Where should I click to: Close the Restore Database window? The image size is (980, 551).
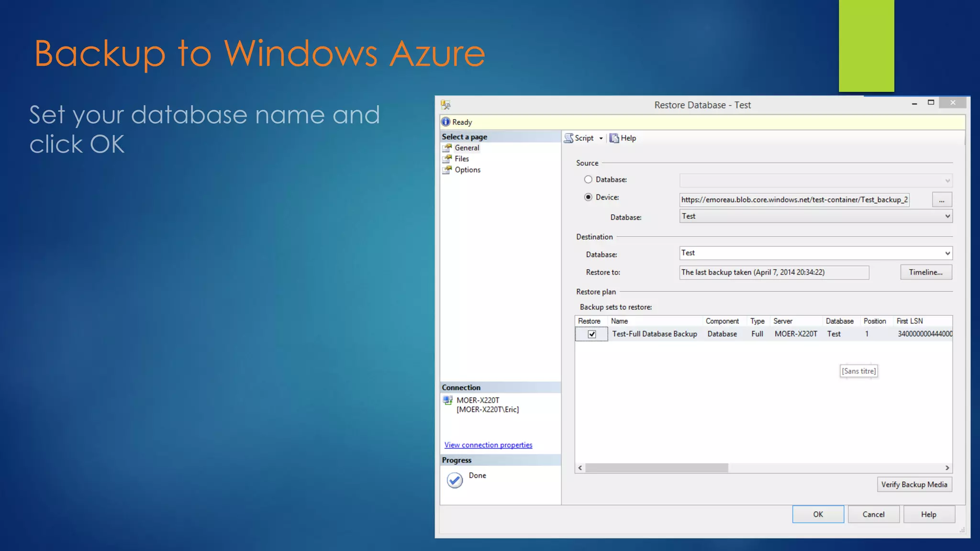pos(953,102)
